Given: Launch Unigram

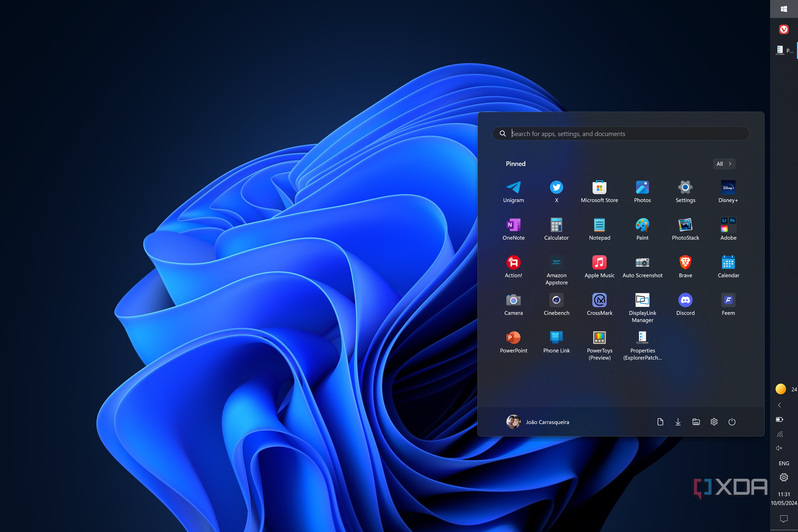Looking at the screenshot, I should pyautogui.click(x=513, y=191).
